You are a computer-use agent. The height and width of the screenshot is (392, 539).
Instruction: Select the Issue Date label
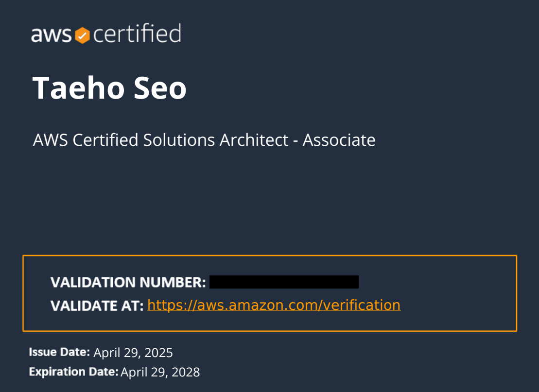pos(59,352)
